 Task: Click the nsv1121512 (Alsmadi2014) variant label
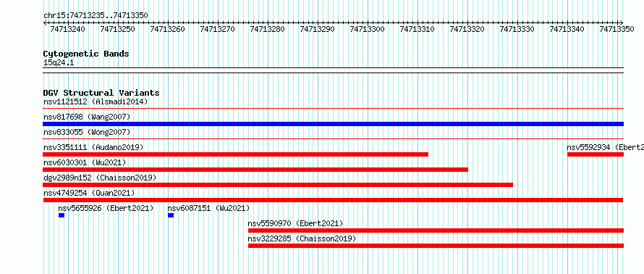click(96, 101)
